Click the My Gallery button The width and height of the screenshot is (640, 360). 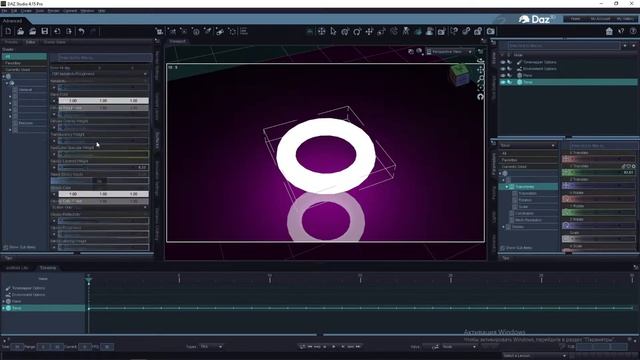pyautogui.click(x=625, y=19)
